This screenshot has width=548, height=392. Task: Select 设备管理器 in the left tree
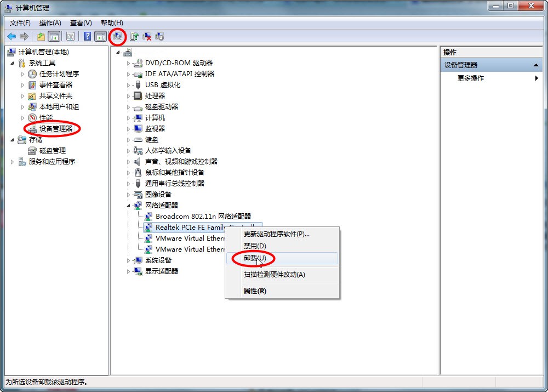click(x=55, y=129)
